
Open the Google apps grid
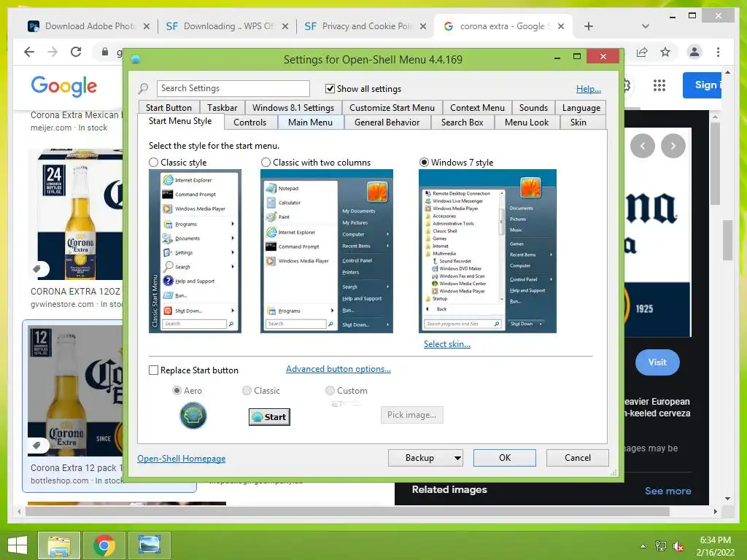coord(659,85)
